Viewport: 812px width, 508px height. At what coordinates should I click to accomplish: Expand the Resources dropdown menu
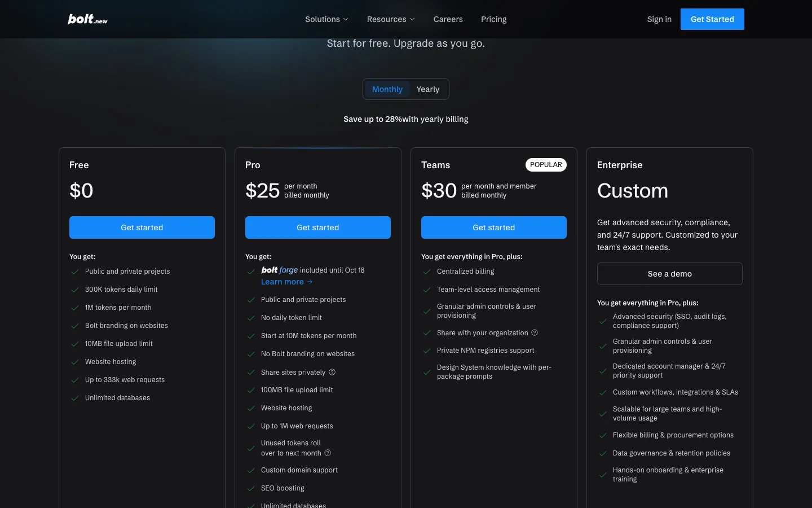(x=391, y=19)
